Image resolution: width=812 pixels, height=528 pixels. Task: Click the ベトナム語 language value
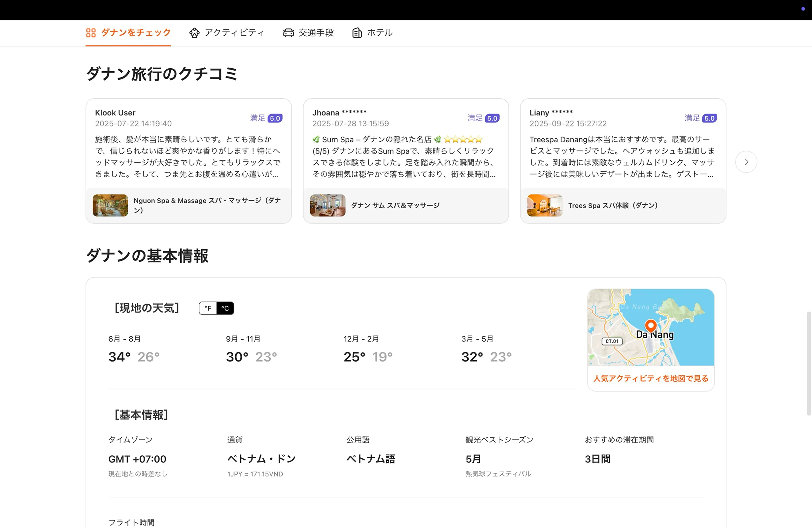[x=371, y=459]
